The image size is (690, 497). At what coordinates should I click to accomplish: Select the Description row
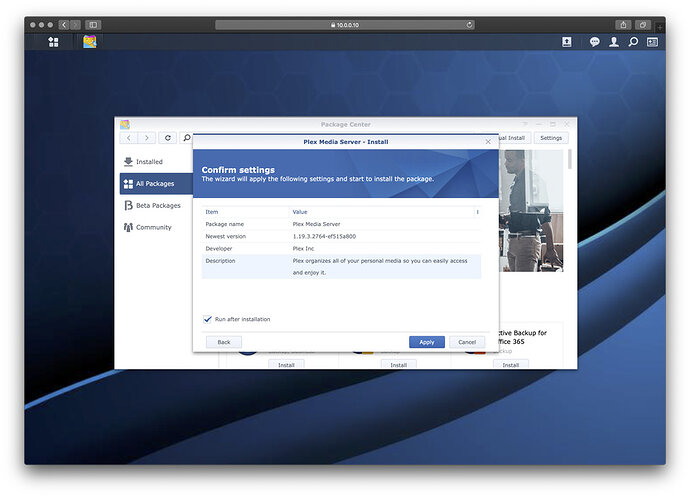pos(341,267)
